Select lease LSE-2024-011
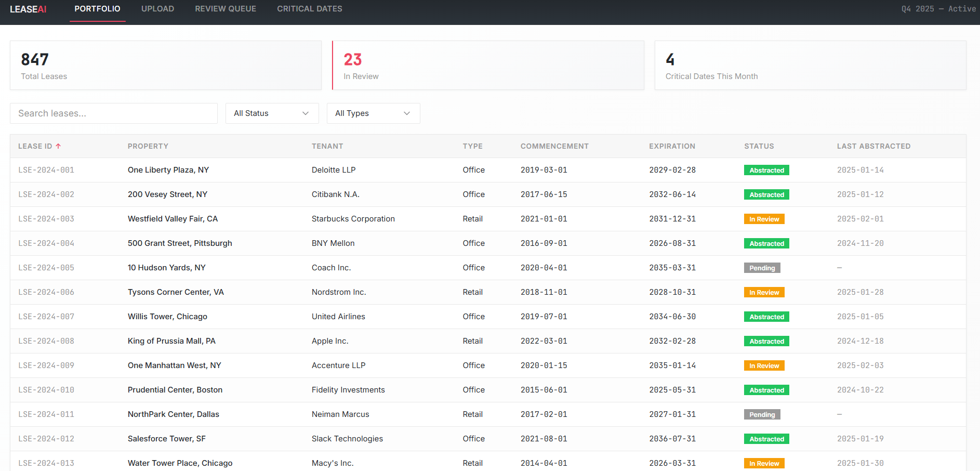 pyautogui.click(x=46, y=414)
